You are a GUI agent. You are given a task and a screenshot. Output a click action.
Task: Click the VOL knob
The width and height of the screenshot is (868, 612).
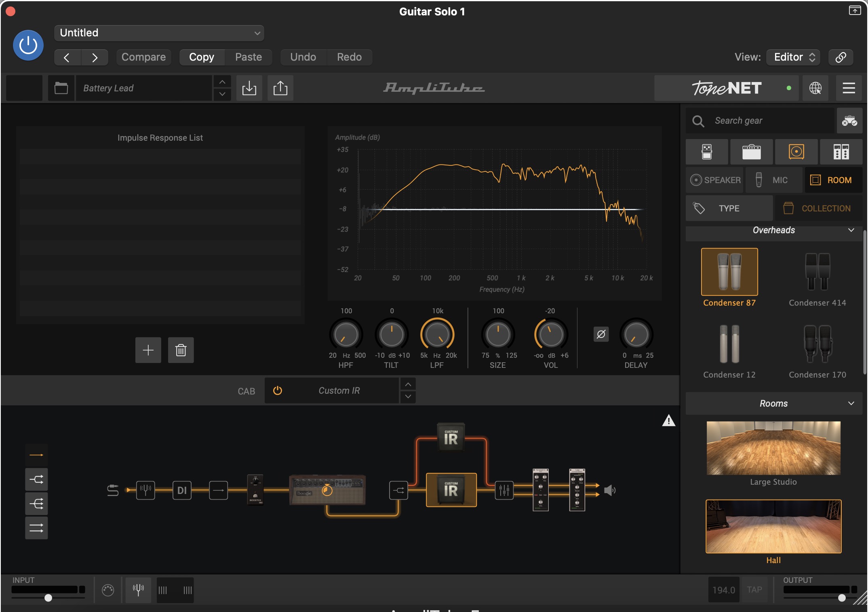pos(551,334)
